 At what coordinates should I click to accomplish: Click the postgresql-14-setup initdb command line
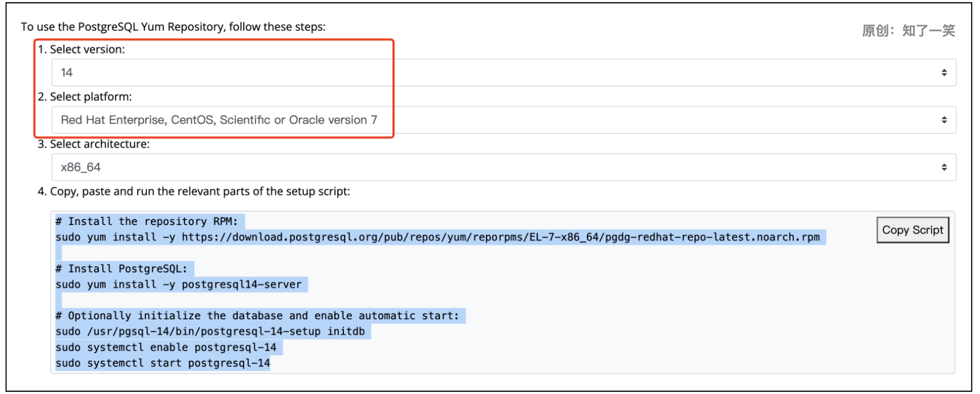210,332
